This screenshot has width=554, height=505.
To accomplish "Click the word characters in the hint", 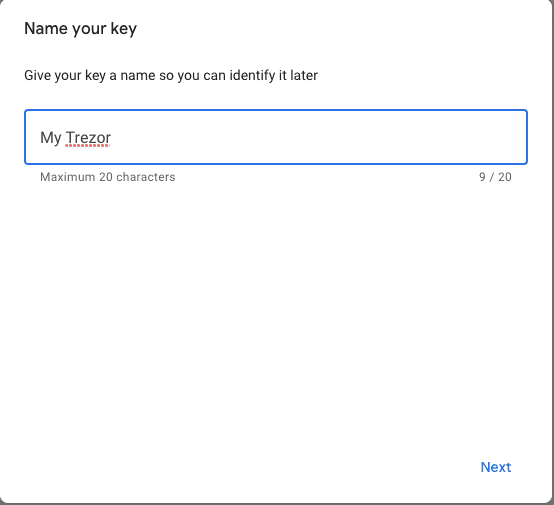I will (146, 177).
